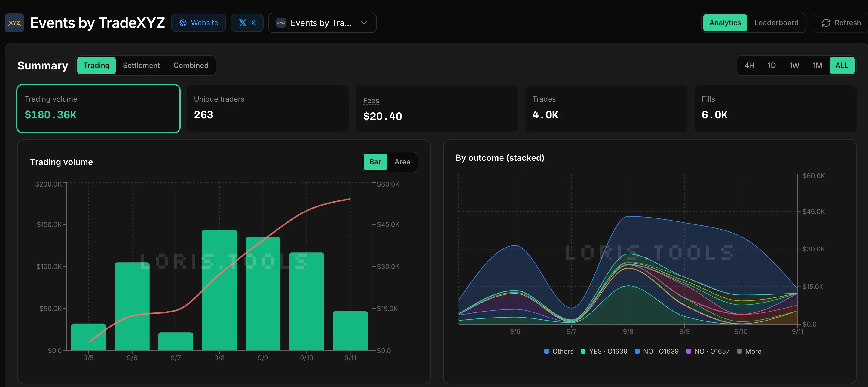Set time range to 1D
This screenshot has height=387, width=868.
[772, 65]
